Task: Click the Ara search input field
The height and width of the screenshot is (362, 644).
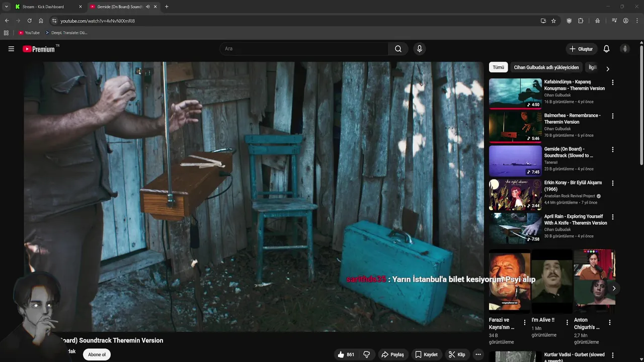Action: (304, 49)
